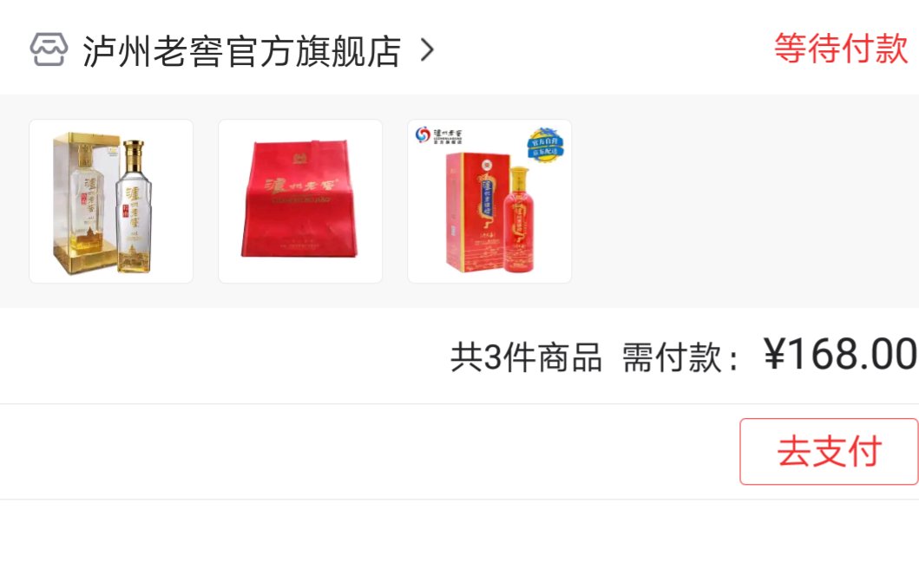Image resolution: width=919 pixels, height=588 pixels.
Task: Tap the blue official badge on third product
Action: (546, 144)
